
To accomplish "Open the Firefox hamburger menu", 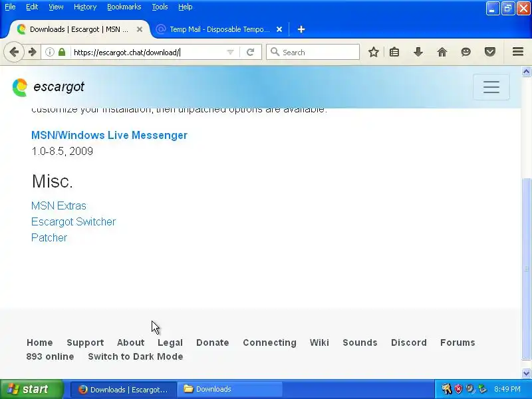I will [518, 52].
